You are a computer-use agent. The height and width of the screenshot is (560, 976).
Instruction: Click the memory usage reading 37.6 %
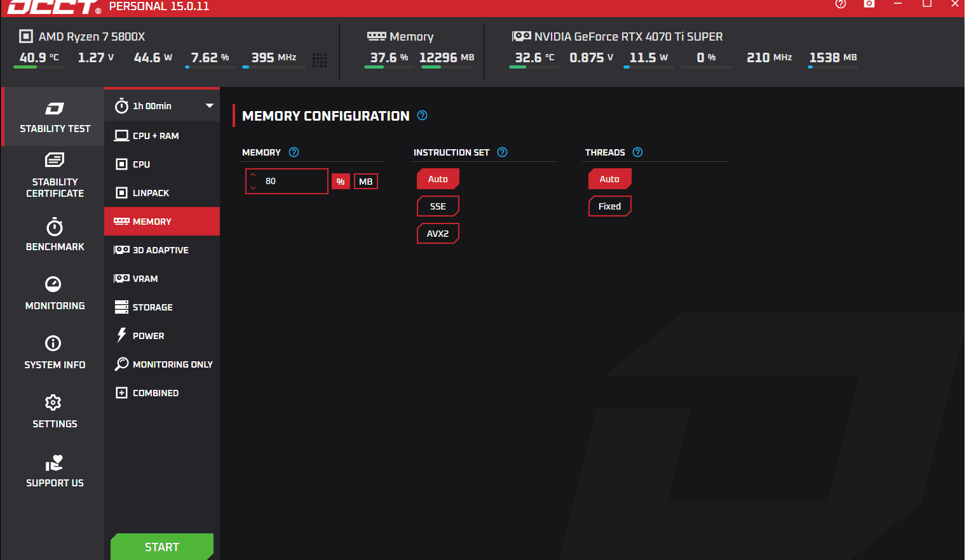(x=390, y=58)
